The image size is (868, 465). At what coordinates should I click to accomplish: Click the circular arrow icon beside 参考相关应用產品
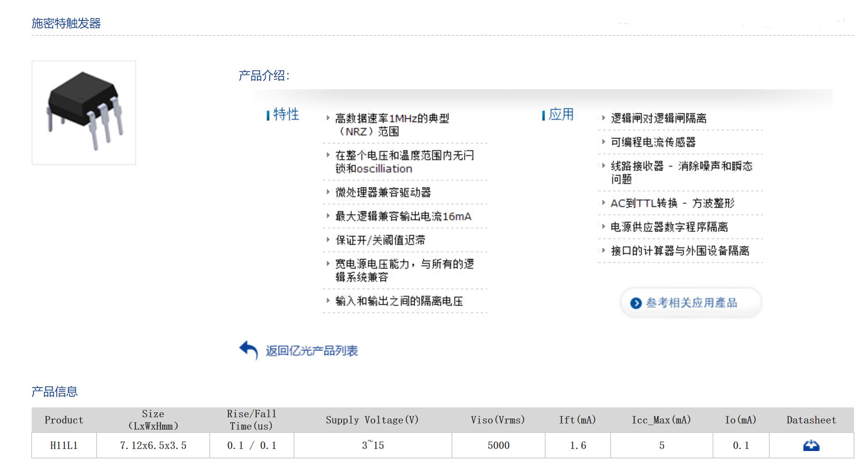tap(636, 303)
